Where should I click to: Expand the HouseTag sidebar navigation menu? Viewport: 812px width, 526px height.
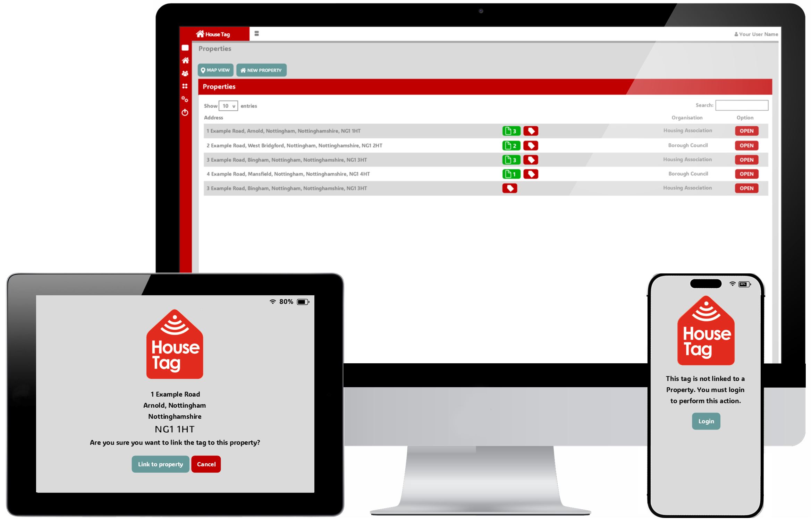[256, 34]
